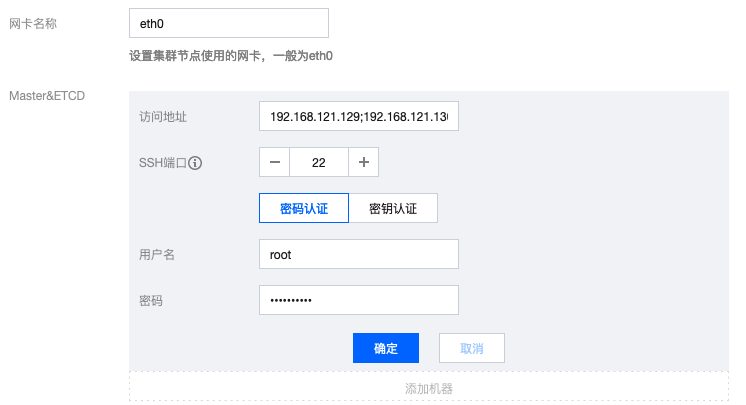
Task: Increase SSH port with plus button
Action: click(363, 162)
